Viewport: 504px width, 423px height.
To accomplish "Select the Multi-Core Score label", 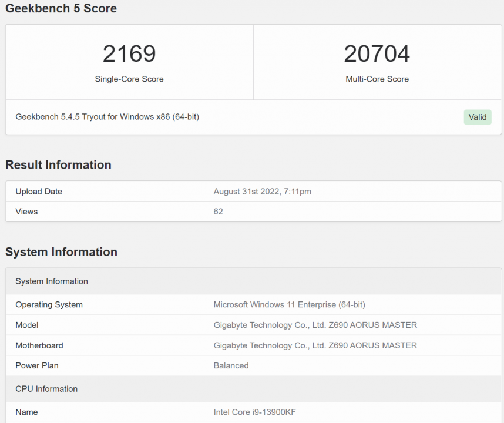I will click(x=377, y=79).
